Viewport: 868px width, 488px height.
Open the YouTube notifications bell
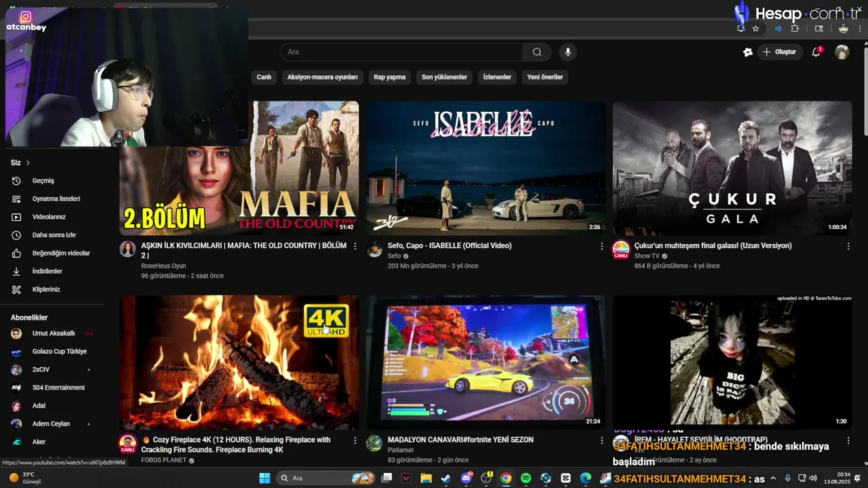816,52
